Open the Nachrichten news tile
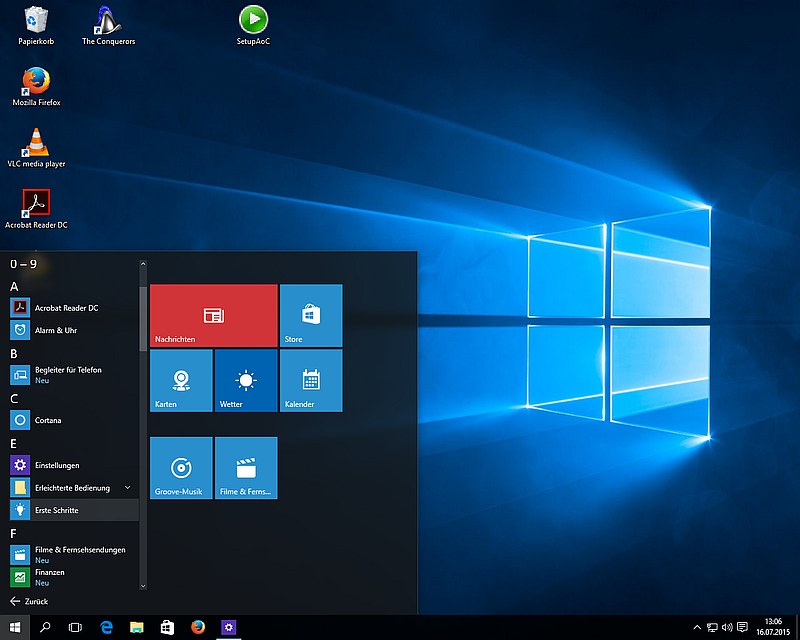800x640 pixels. (x=214, y=315)
